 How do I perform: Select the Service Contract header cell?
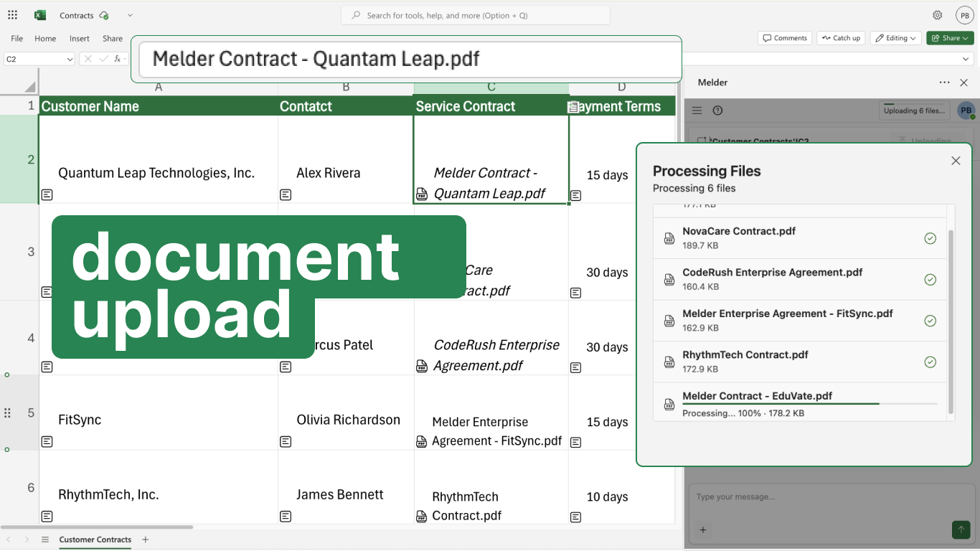click(x=491, y=106)
